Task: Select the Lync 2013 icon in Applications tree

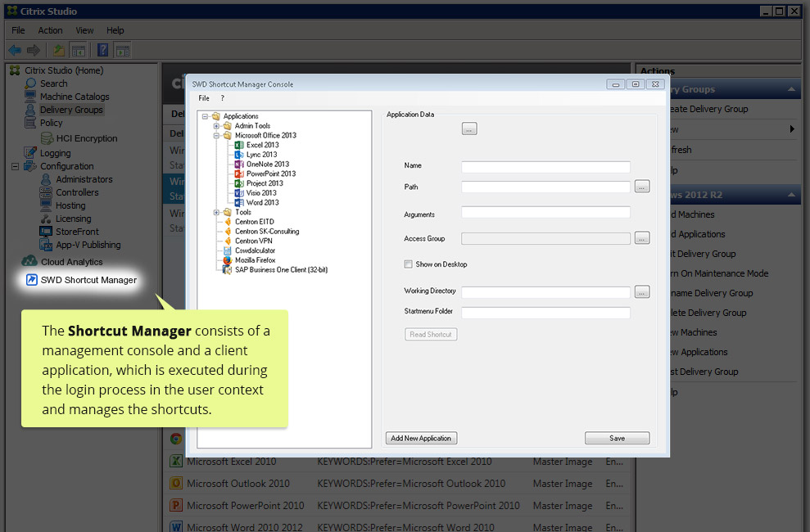Action: [x=239, y=155]
